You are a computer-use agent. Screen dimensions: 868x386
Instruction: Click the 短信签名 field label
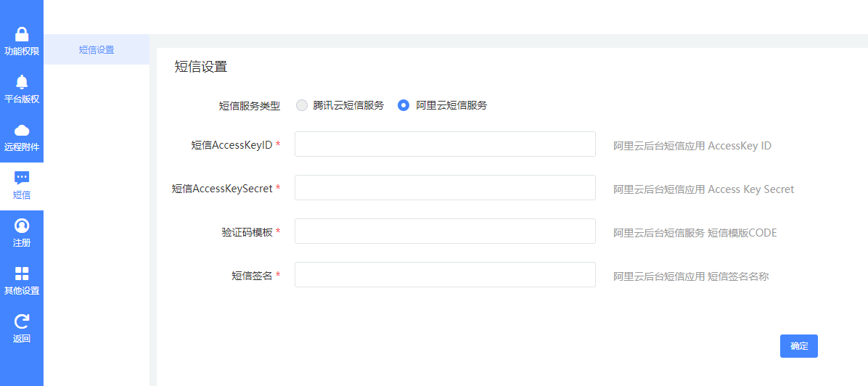[x=252, y=275]
